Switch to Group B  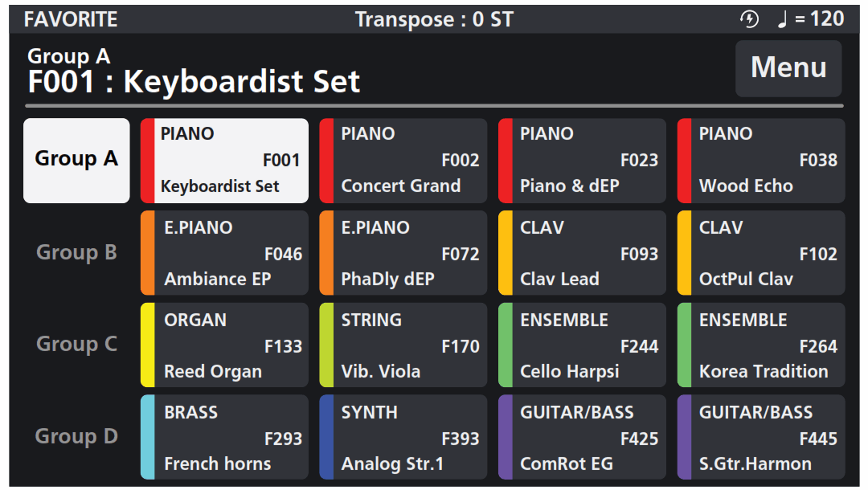tap(76, 252)
